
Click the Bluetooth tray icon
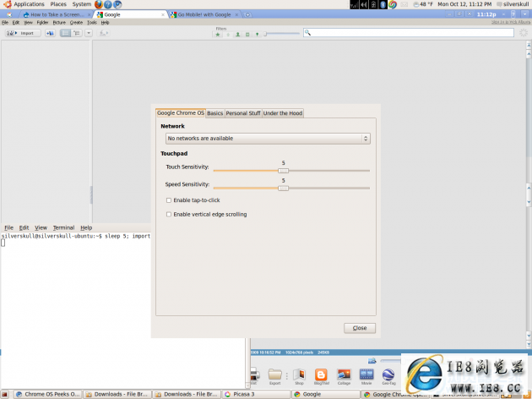(383, 4)
